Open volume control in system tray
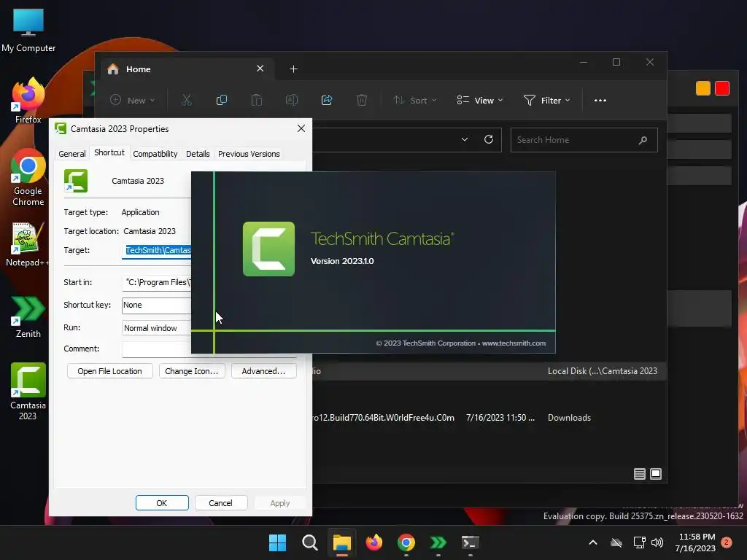Image resolution: width=747 pixels, height=560 pixels. [657, 542]
